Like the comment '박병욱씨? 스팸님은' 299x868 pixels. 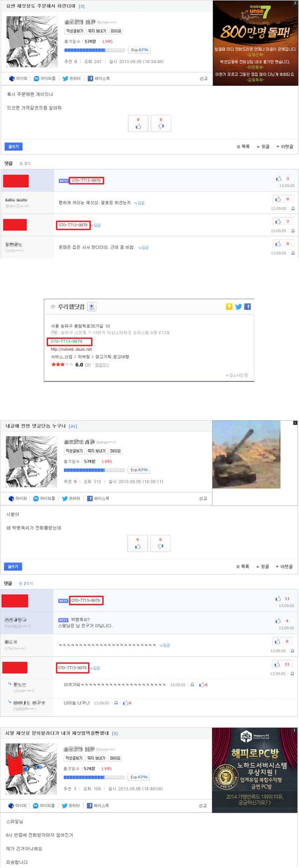tap(278, 621)
